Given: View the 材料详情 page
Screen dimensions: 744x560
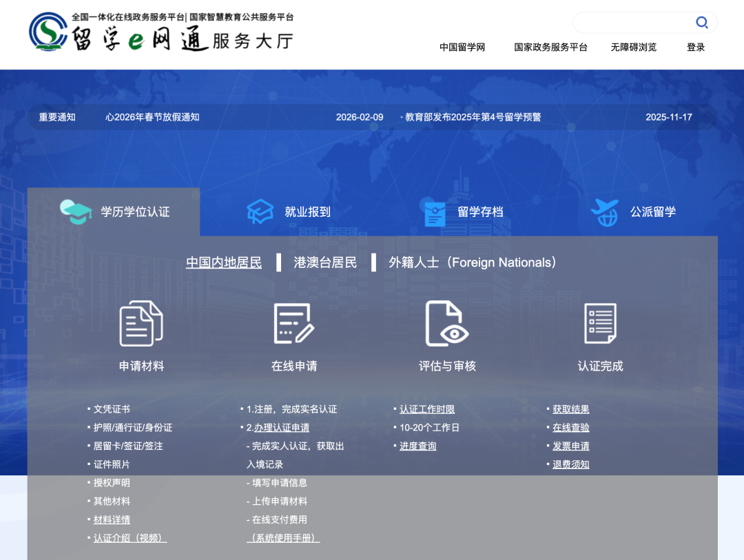Looking at the screenshot, I should click(x=111, y=519).
